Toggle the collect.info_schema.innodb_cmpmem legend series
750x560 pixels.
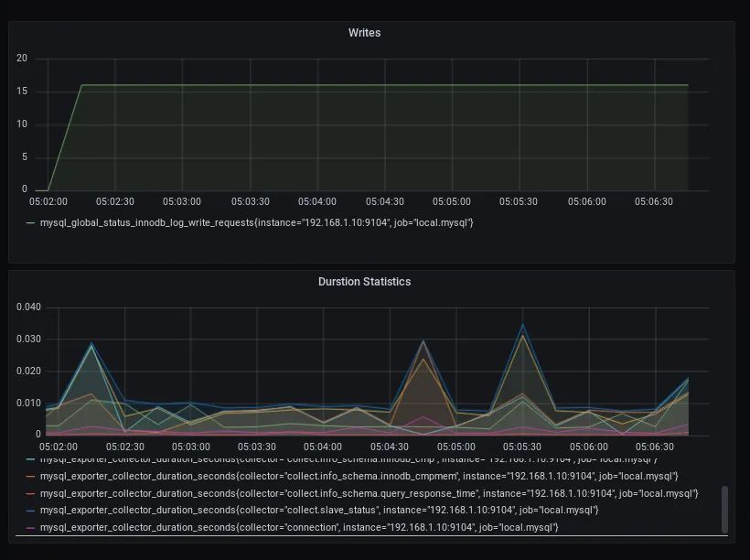[359, 476]
